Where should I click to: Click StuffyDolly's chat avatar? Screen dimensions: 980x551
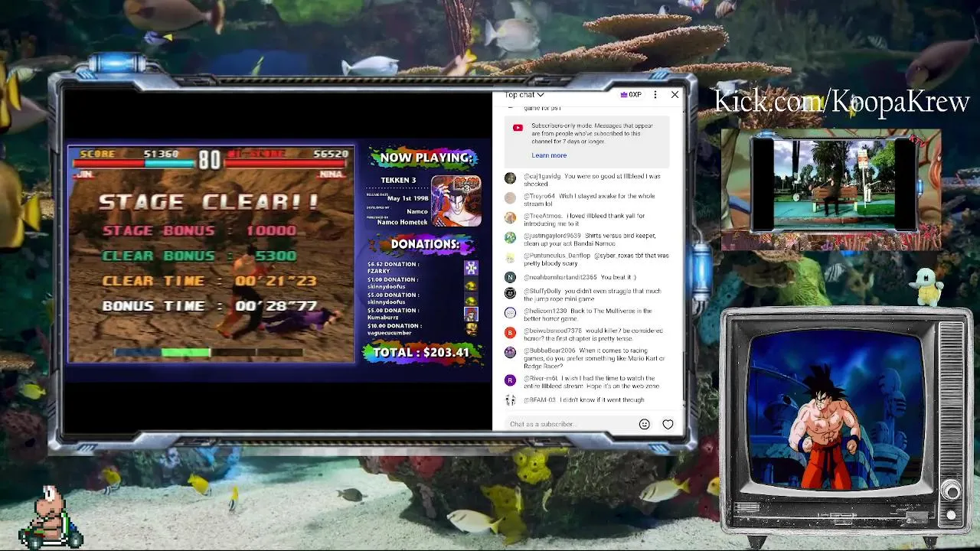(510, 292)
